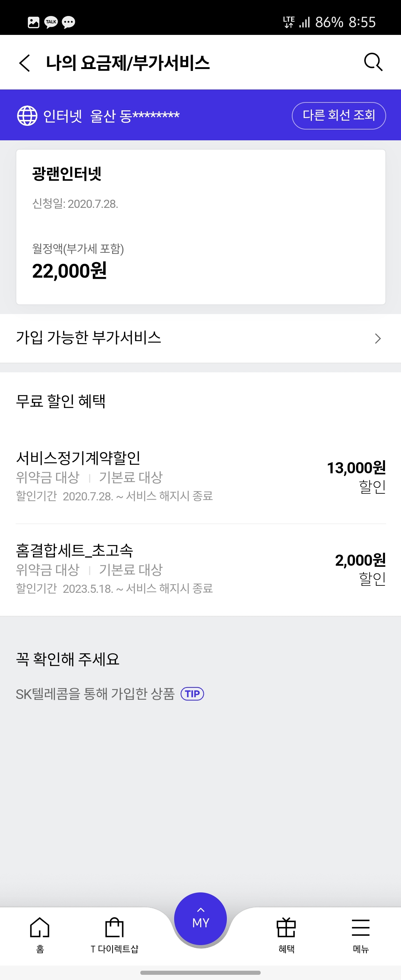The width and height of the screenshot is (401, 980).
Task: Tap SK텔레콤을 통해 가입한 상품 link
Action: click(95, 693)
